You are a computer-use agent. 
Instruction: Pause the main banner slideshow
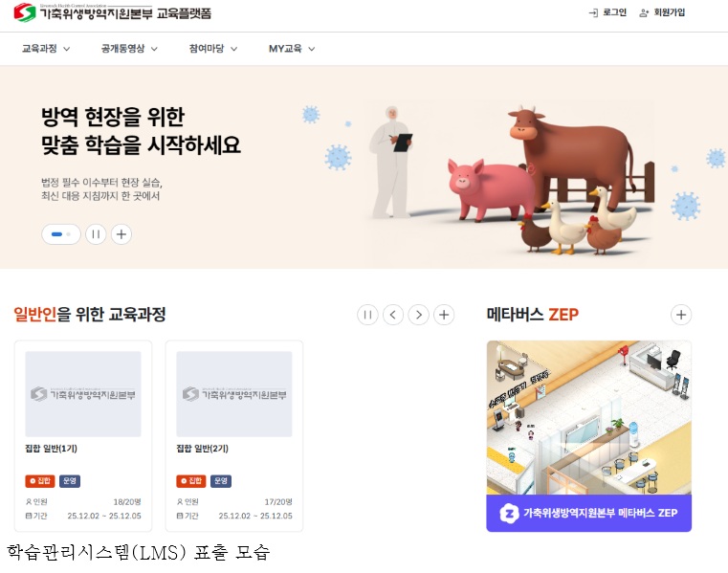point(96,234)
